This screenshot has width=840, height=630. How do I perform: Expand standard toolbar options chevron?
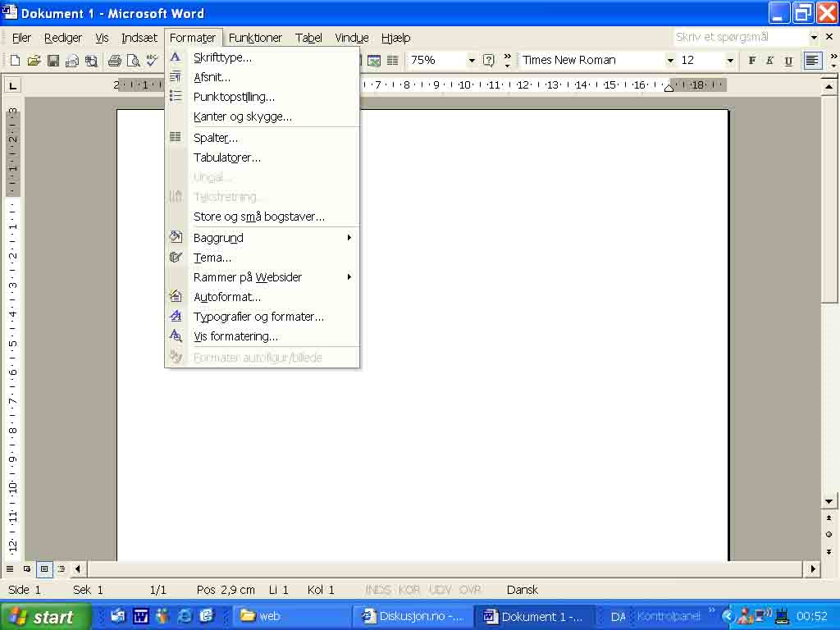tap(507, 61)
